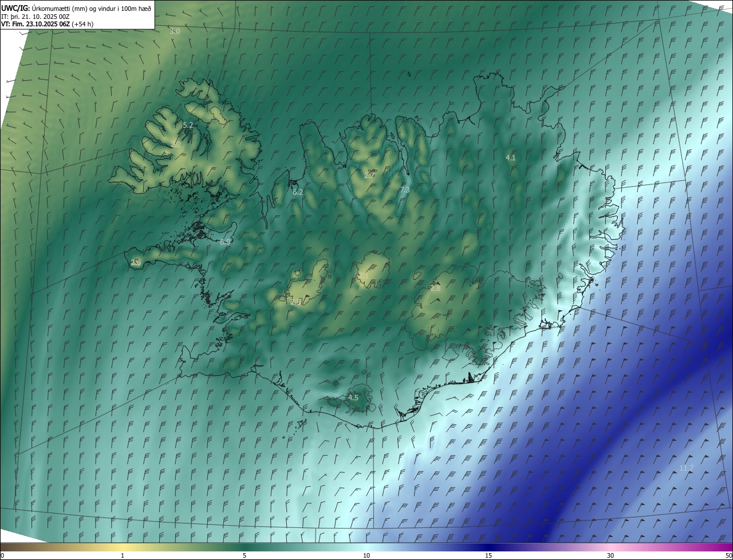The width and height of the screenshot is (733, 560).
Task: Click the color scale tick label 1
Action: pyautogui.click(x=123, y=556)
